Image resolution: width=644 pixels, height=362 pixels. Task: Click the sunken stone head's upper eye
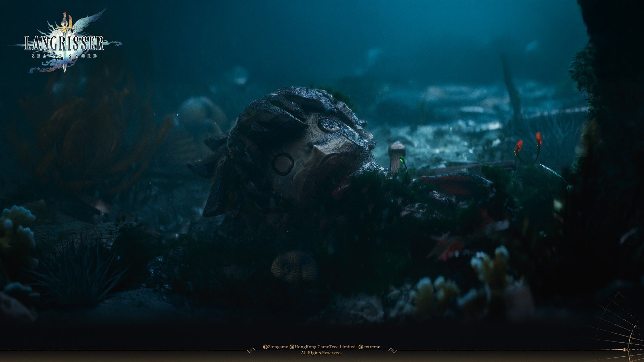click(x=329, y=125)
